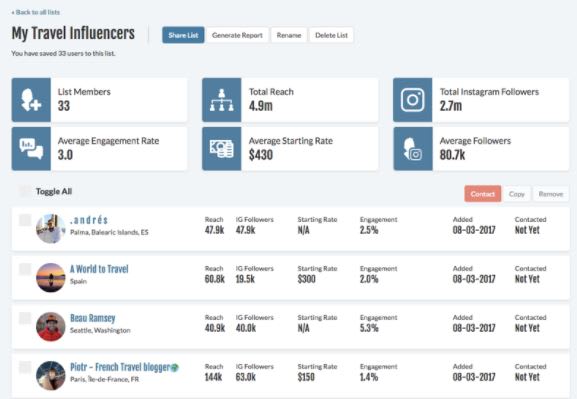Click A World to Travel's $300 starting rate
577x399 pixels.
click(307, 279)
